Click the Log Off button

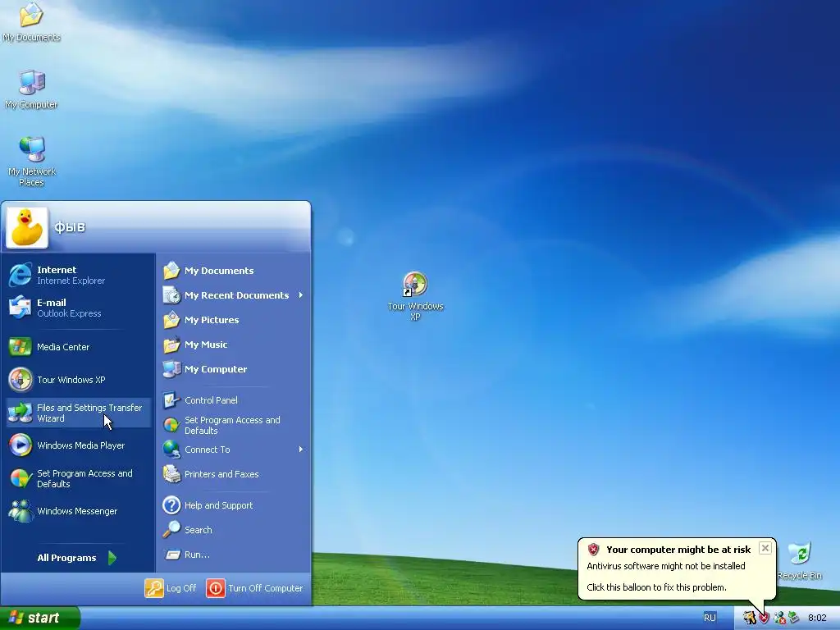coord(171,588)
